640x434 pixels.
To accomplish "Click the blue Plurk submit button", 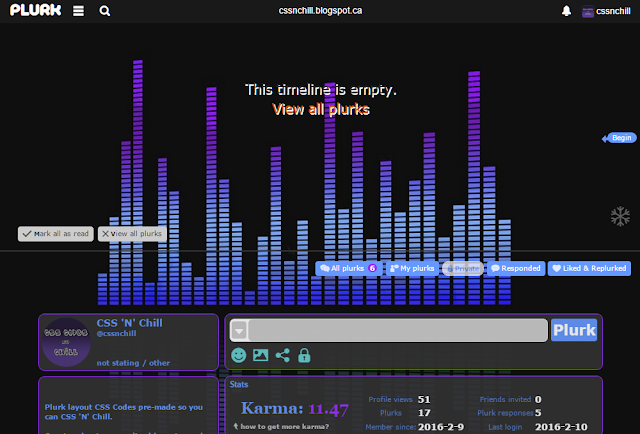I will pos(574,330).
